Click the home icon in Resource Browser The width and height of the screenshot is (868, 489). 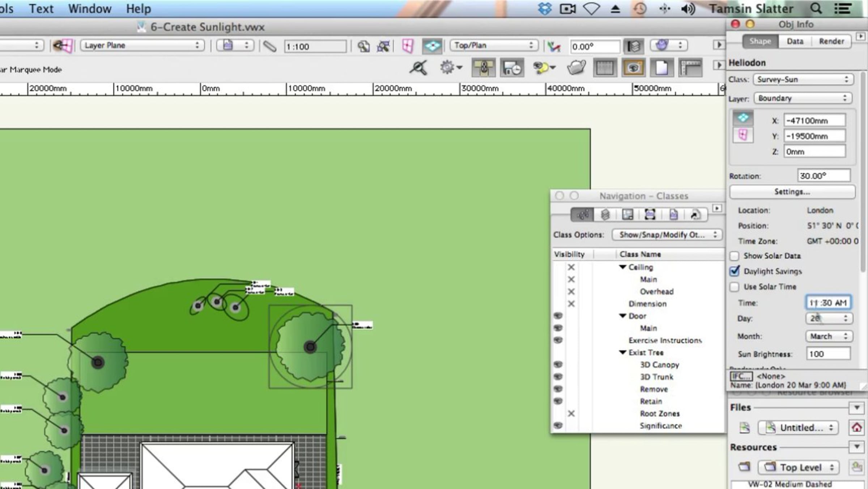tap(856, 428)
